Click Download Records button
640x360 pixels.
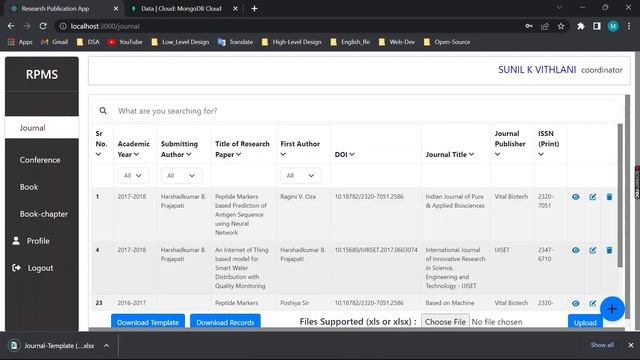[225, 322]
